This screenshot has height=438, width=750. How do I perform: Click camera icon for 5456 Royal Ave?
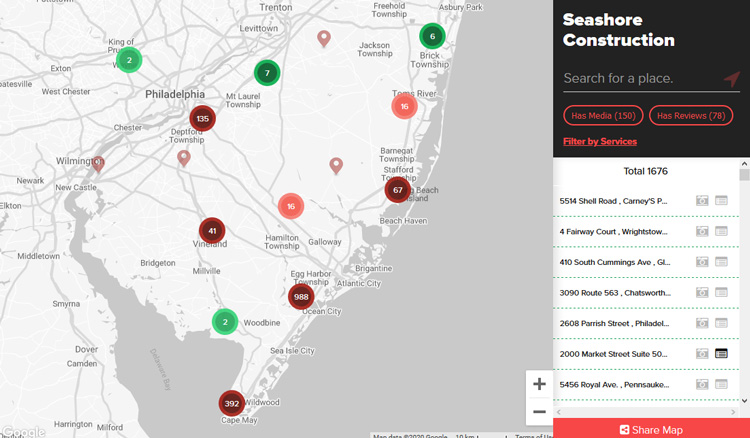pos(702,384)
